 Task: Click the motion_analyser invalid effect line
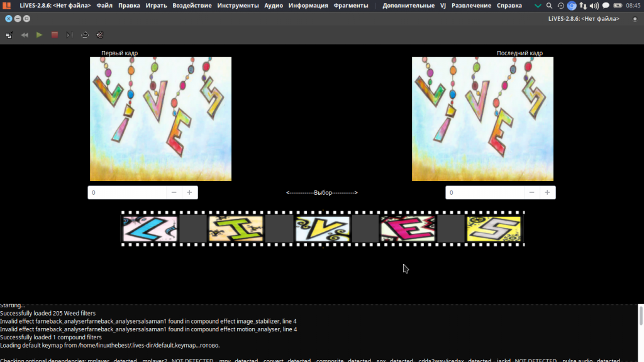pyautogui.click(x=148, y=329)
